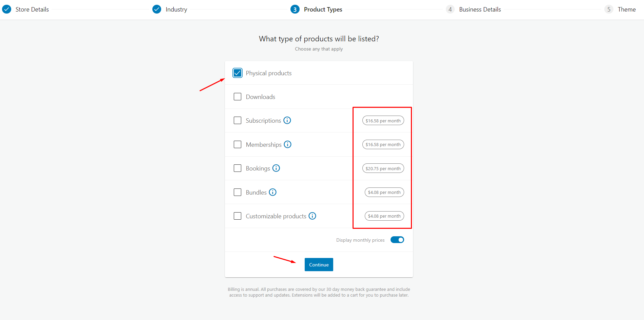Click the Store Details checkmark step icon

7,9
